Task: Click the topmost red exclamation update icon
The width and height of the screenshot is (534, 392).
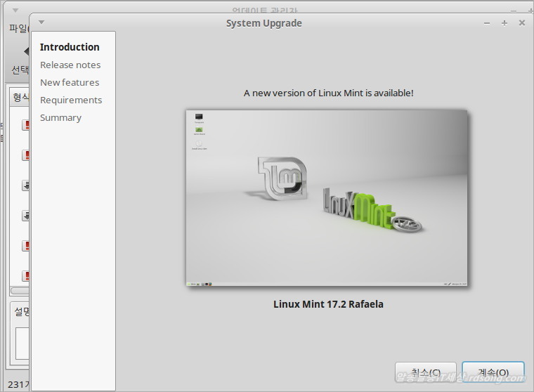Action: (25, 125)
